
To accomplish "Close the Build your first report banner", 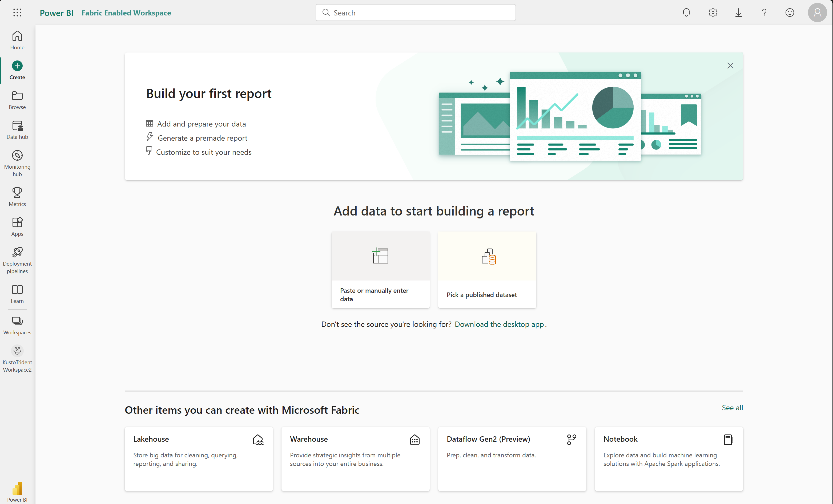I will 730,66.
